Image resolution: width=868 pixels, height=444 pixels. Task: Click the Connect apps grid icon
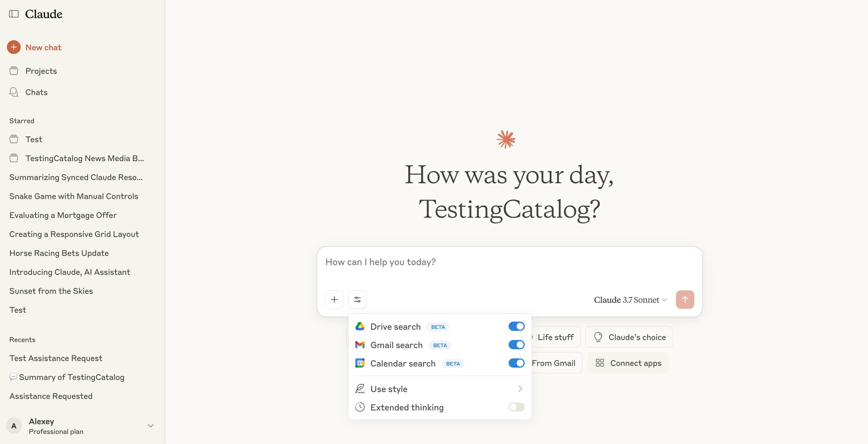(600, 363)
